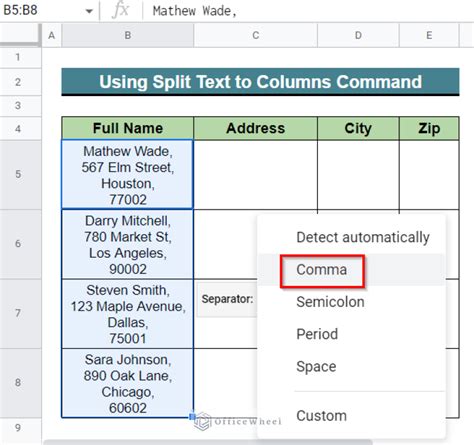Click the horizontal scrollbar at the bottom
474x445 pixels.
click(x=207, y=442)
